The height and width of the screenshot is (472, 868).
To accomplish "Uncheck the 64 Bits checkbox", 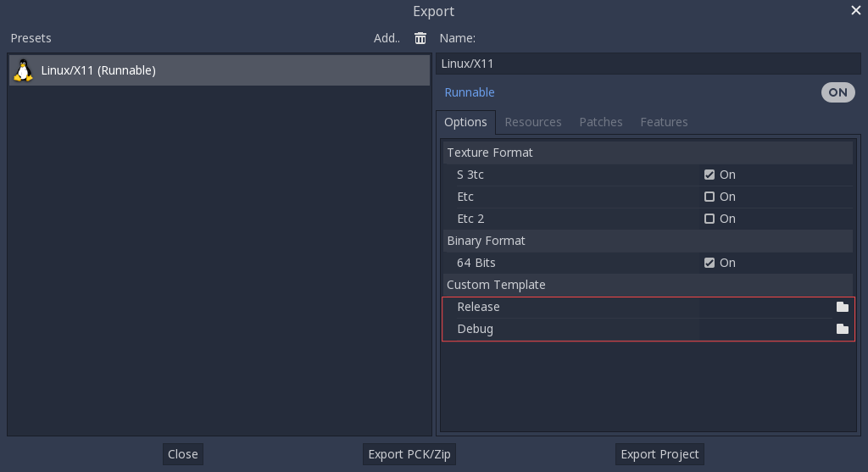I will coord(709,263).
